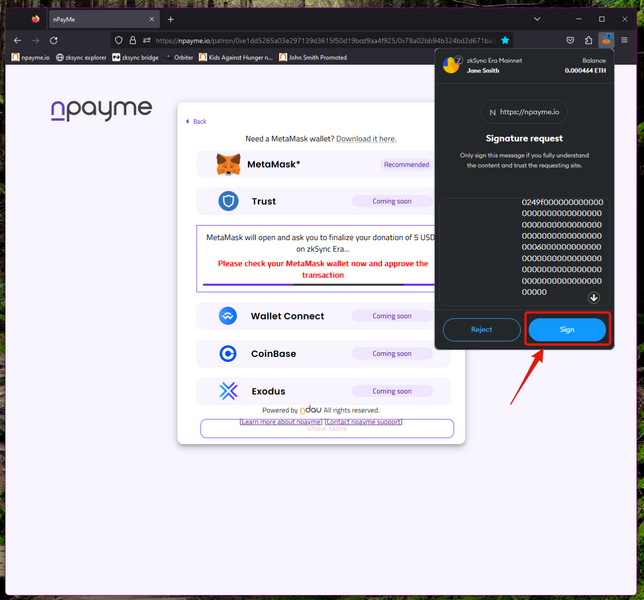Open Kids Against Hunger bookmark
The width and height of the screenshot is (644, 600).
[236, 57]
